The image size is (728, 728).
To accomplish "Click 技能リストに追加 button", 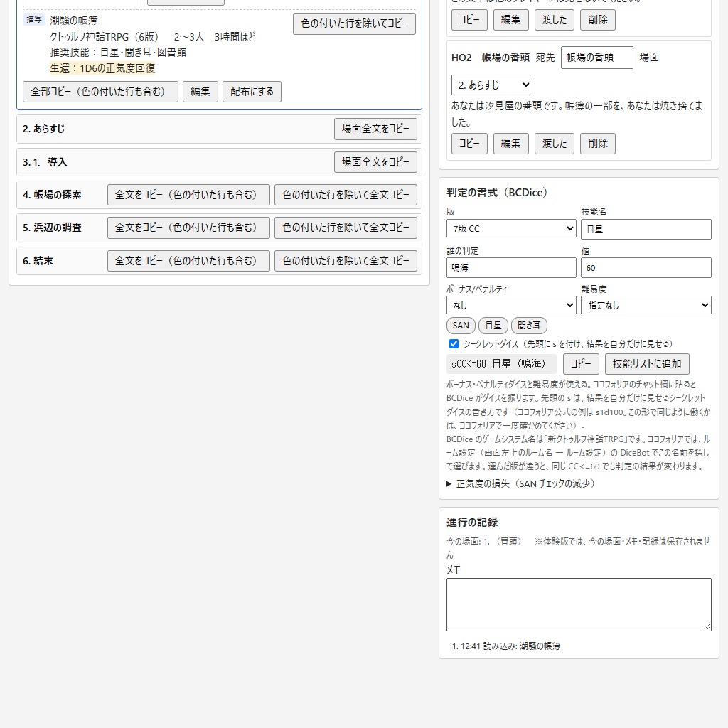I will tap(647, 364).
